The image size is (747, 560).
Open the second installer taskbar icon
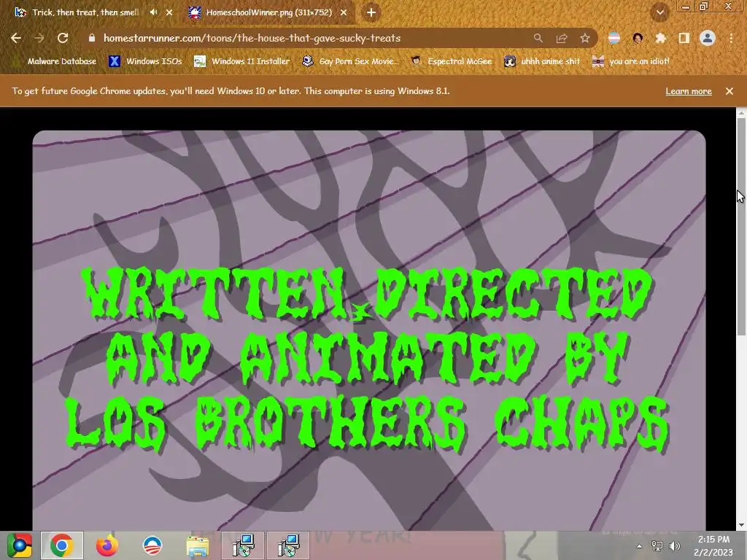(288, 545)
